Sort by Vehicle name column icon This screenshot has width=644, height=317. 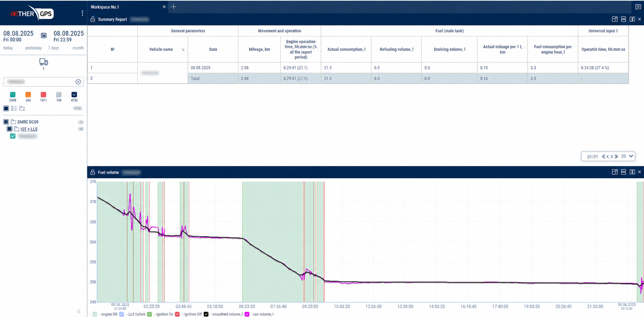point(183,49)
